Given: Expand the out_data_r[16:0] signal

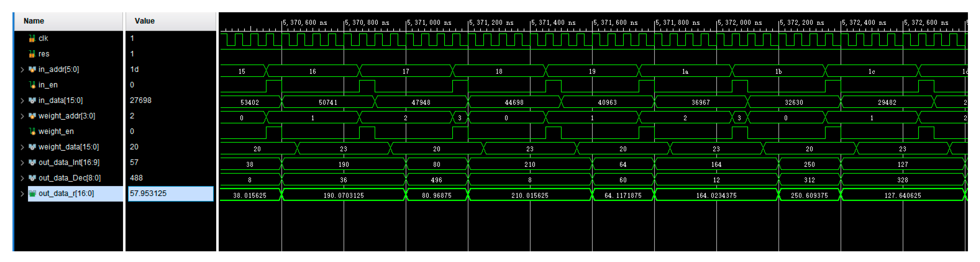Looking at the screenshot, I should 22,194.
